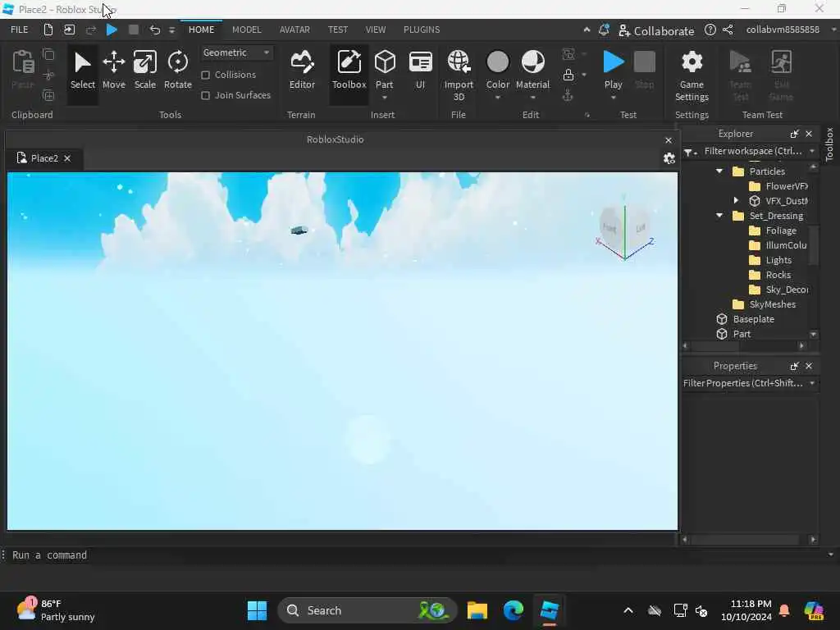Image resolution: width=840 pixels, height=630 pixels.
Task: Click the new file icon in quick access
Action: pyautogui.click(x=48, y=30)
